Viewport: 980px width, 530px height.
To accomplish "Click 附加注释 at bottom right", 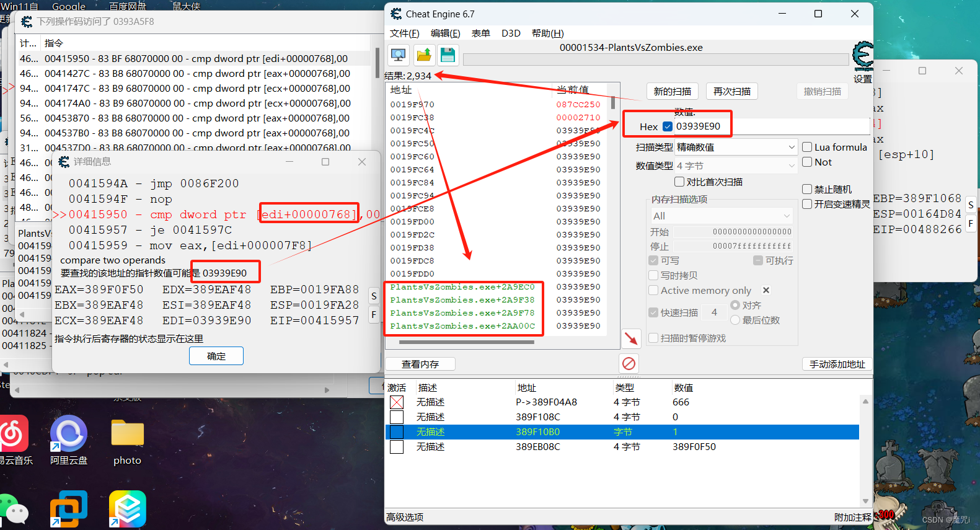I will pos(852,517).
